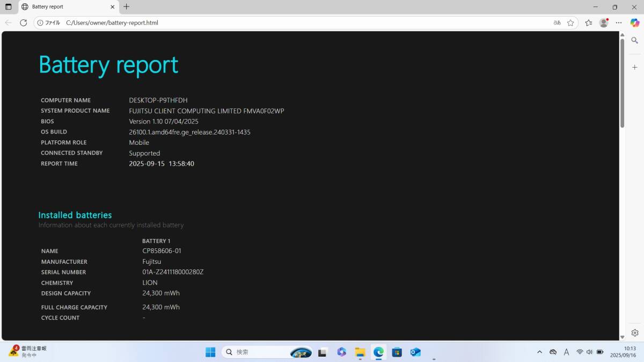Open search from the Edge sidebar
Viewport: 644px width, 362px height.
click(634, 40)
